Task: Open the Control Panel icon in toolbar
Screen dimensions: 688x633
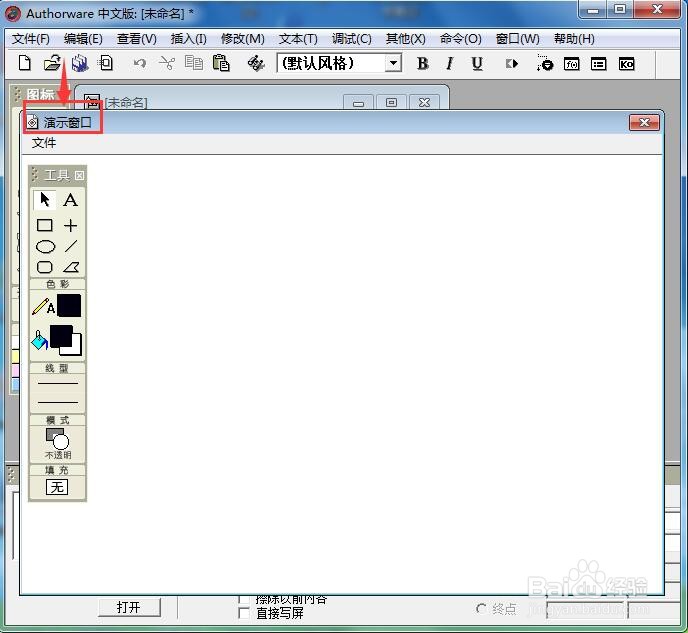Action: tap(545, 64)
